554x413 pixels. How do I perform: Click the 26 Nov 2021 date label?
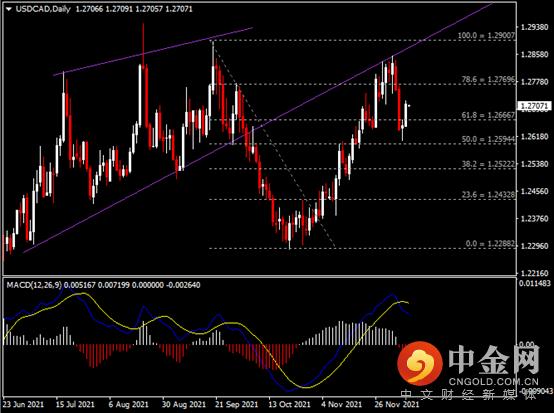click(x=396, y=404)
